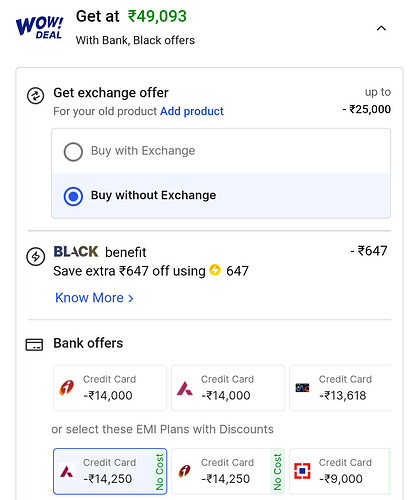Choose the HDFC credit card -₹9,000 EMI plan
This screenshot has height=500, width=418.
(x=340, y=471)
